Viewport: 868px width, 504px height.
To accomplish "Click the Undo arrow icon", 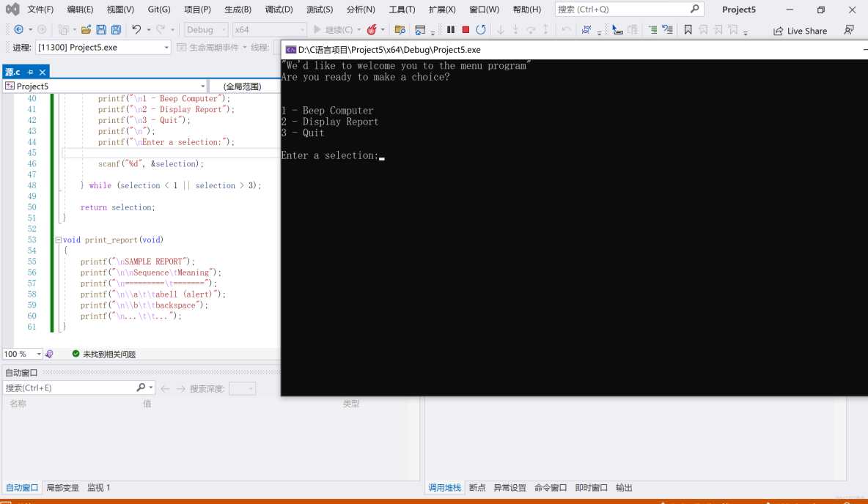I will click(x=136, y=29).
